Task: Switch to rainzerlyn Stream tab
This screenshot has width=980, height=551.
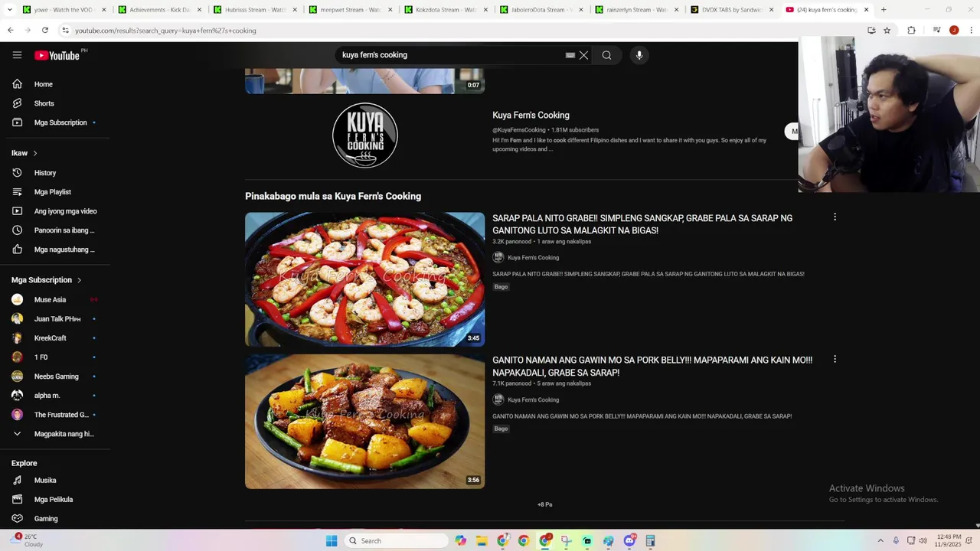Action: click(x=636, y=10)
